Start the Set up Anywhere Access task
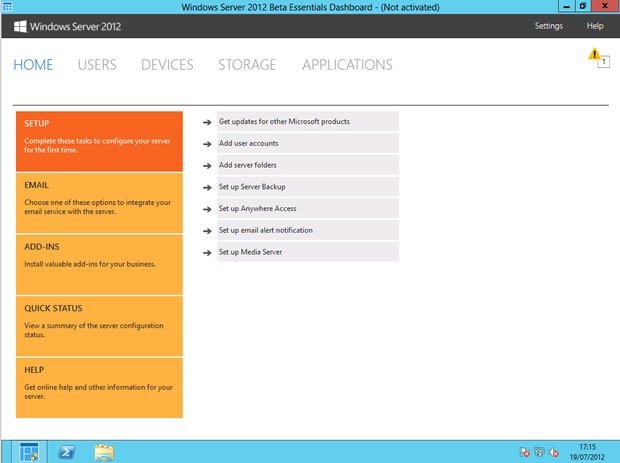The height and width of the screenshot is (463, 620). [x=308, y=208]
